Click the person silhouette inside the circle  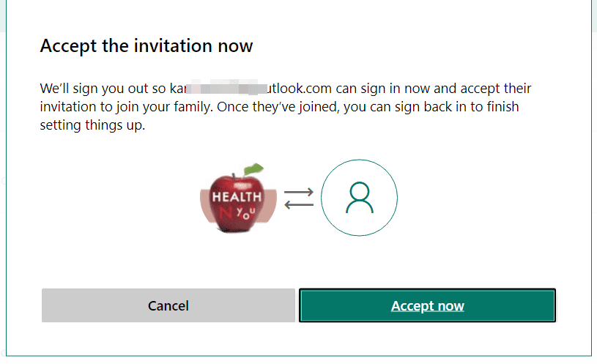coord(359,198)
